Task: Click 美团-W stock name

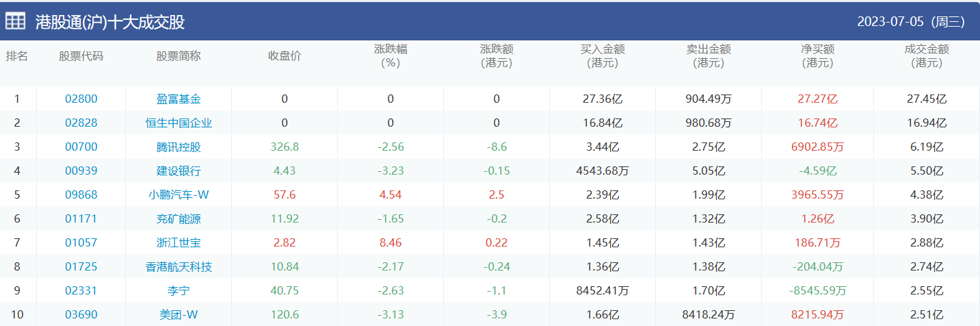Action: point(178,314)
